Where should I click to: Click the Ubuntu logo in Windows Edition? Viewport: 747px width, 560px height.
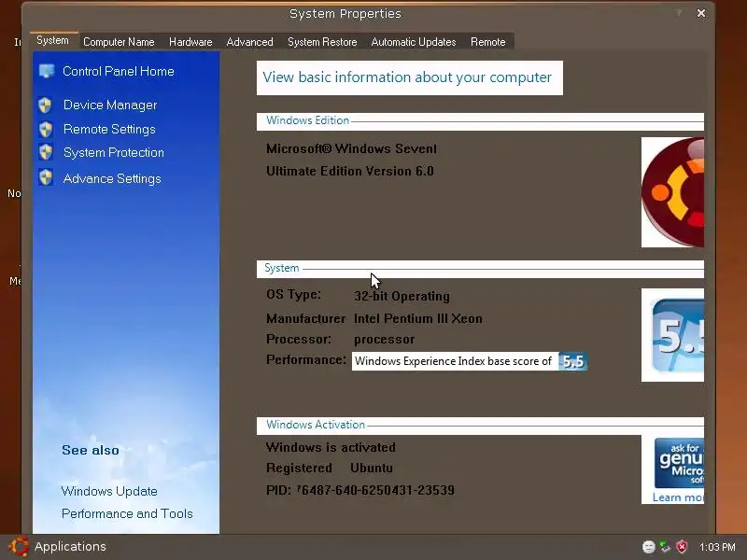coord(672,192)
